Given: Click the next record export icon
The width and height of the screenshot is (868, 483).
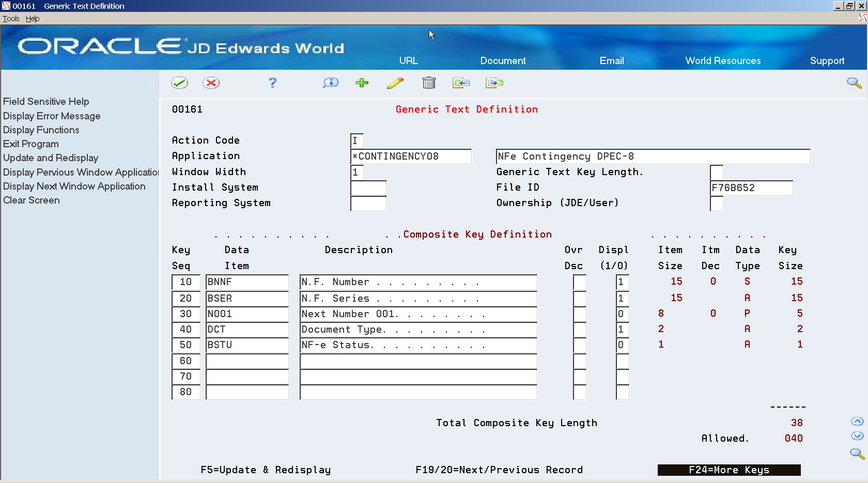Looking at the screenshot, I should coord(494,83).
